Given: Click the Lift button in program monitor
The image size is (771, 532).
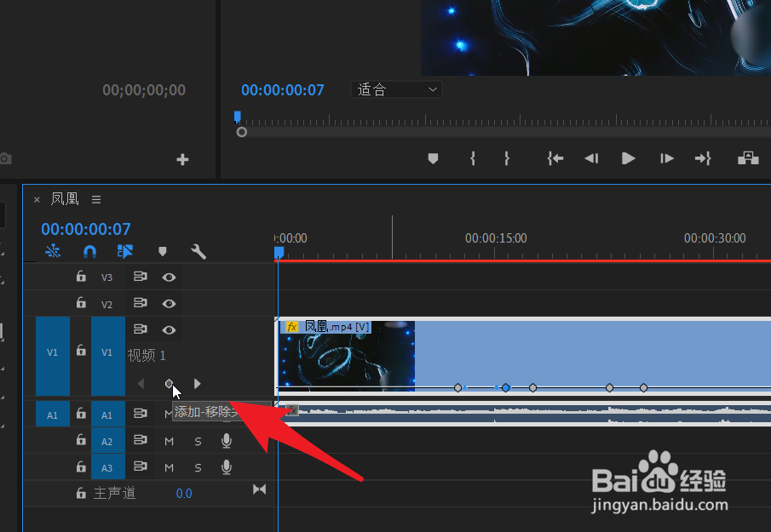Looking at the screenshot, I should pyautogui.click(x=748, y=158).
